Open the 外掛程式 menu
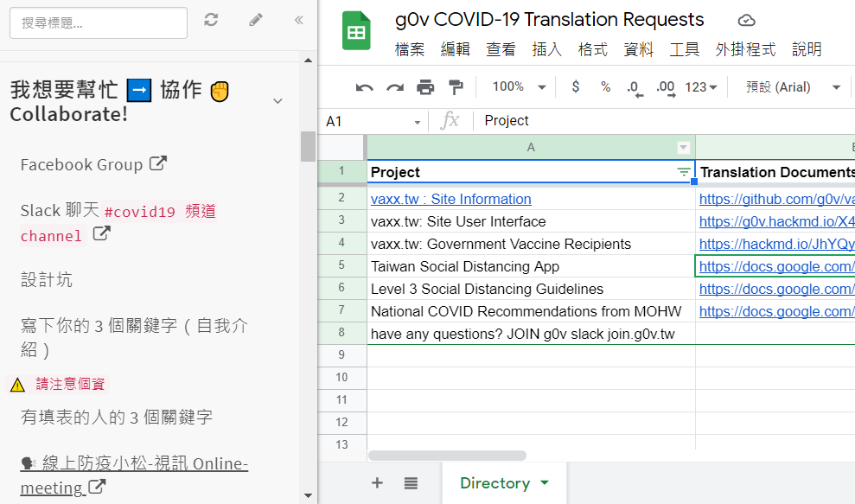 click(x=745, y=49)
